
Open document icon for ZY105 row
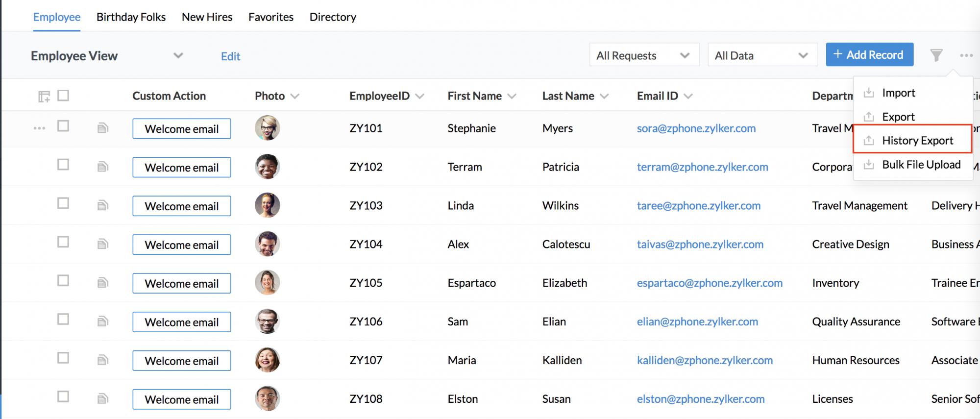pyautogui.click(x=102, y=283)
